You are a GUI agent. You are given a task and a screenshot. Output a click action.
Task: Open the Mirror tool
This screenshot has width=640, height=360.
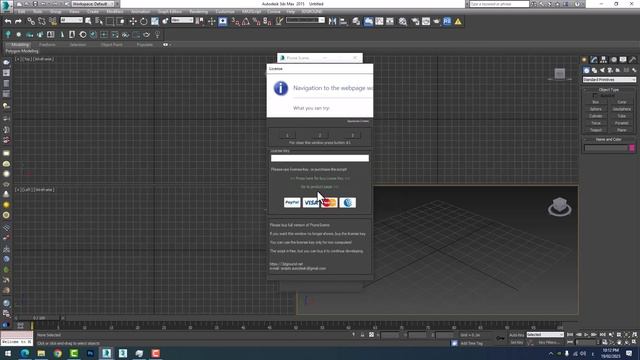[x=333, y=21]
